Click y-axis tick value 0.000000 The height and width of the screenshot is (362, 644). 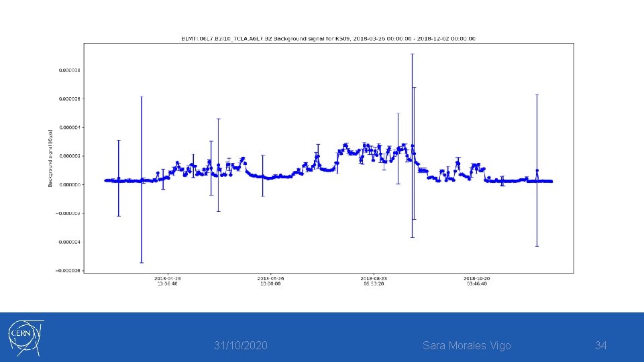coord(69,185)
